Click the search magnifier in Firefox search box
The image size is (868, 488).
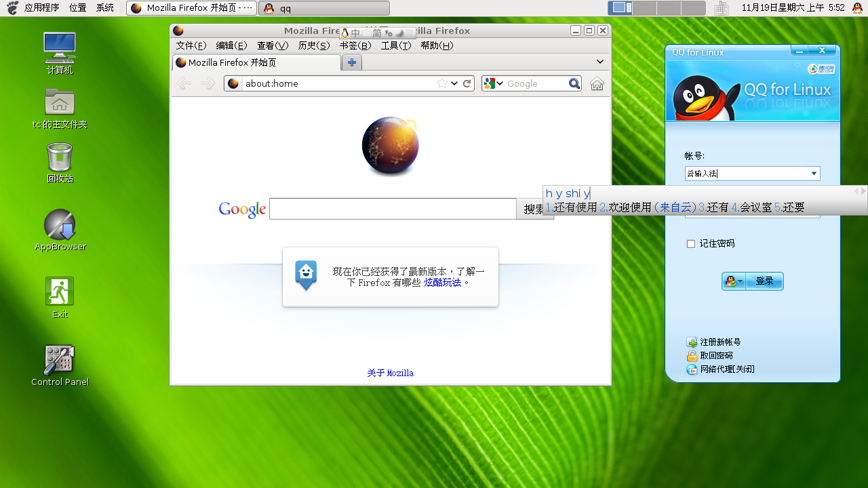click(574, 83)
